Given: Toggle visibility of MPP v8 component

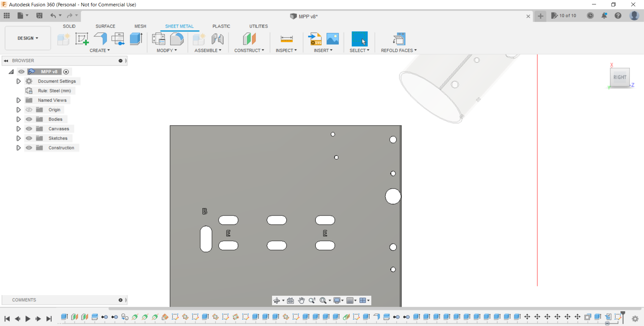Looking at the screenshot, I should (21, 72).
